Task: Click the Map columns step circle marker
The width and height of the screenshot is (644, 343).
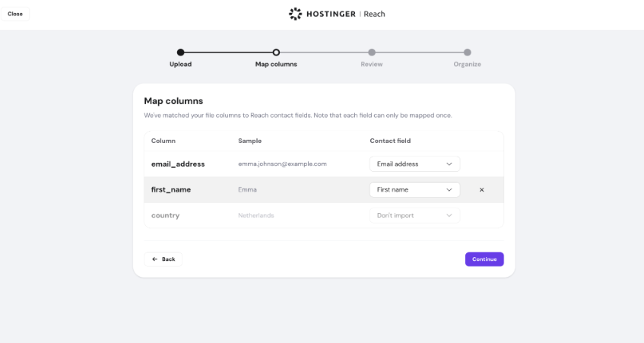Action: pyautogui.click(x=276, y=52)
